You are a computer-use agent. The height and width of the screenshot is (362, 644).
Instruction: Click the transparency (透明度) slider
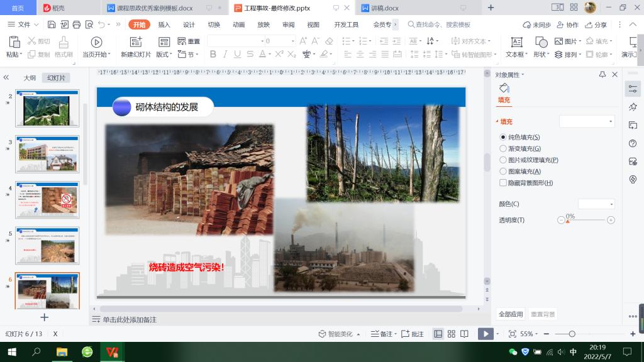[x=586, y=221]
